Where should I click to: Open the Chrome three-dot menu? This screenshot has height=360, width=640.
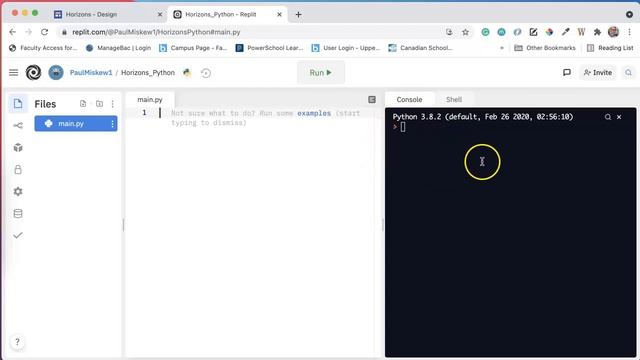tap(629, 32)
